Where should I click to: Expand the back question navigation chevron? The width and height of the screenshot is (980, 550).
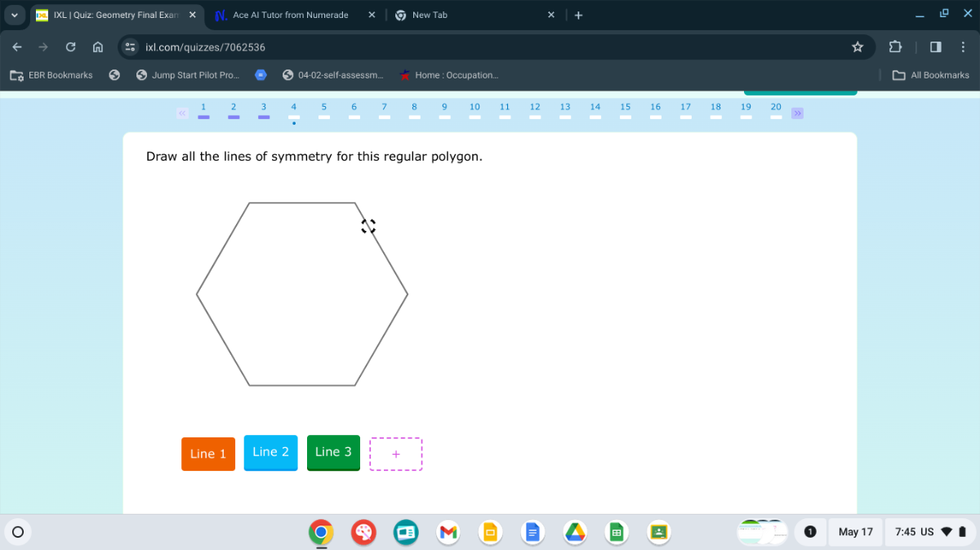182,113
